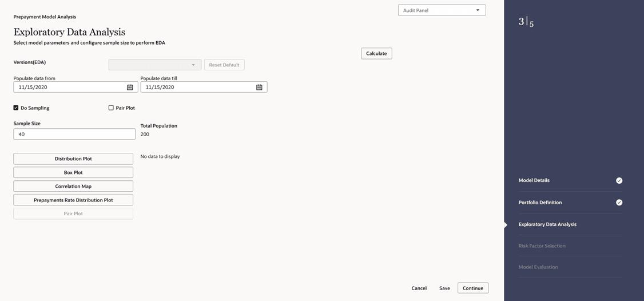Enable the Pair Plot checkbox
The width and height of the screenshot is (644, 301).
pos(111,108)
